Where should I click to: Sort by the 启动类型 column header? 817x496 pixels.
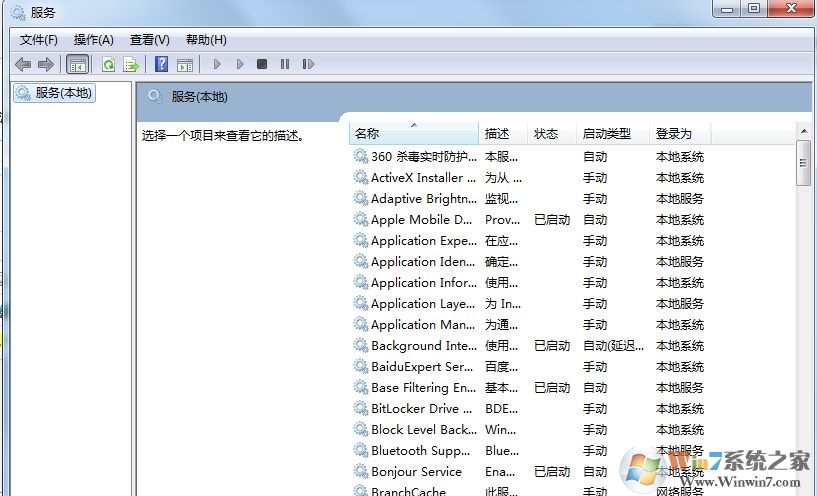click(x=612, y=133)
